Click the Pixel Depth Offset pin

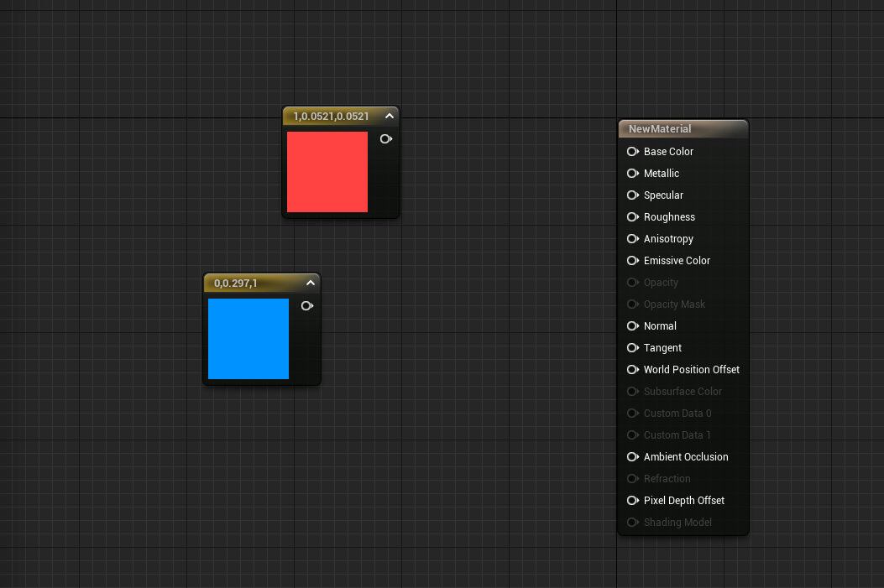coord(633,501)
